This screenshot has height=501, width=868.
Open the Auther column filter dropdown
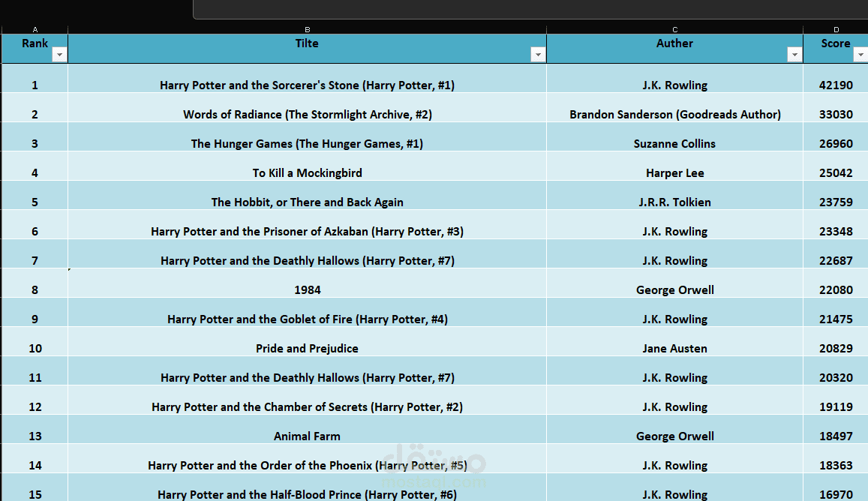[794, 54]
